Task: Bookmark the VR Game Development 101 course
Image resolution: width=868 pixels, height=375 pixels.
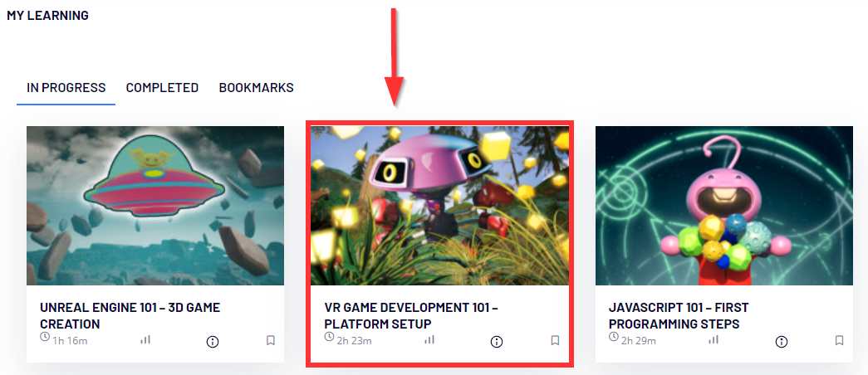Action: coord(555,341)
